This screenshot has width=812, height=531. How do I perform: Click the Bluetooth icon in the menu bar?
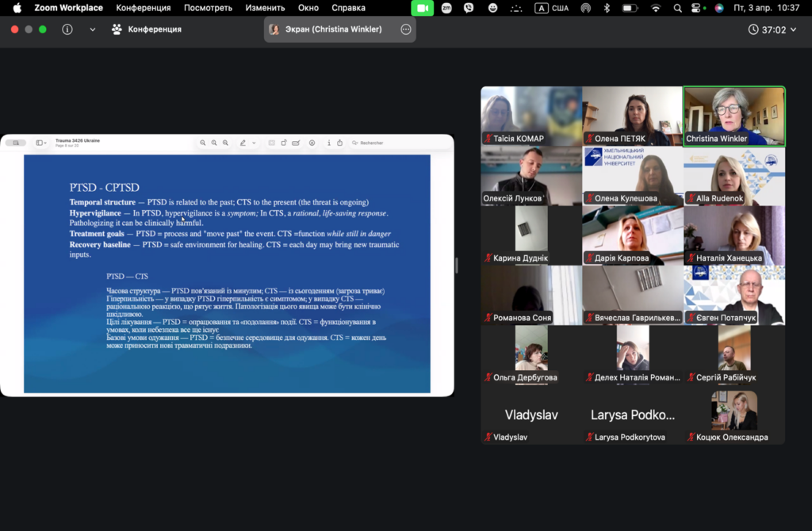pyautogui.click(x=607, y=8)
